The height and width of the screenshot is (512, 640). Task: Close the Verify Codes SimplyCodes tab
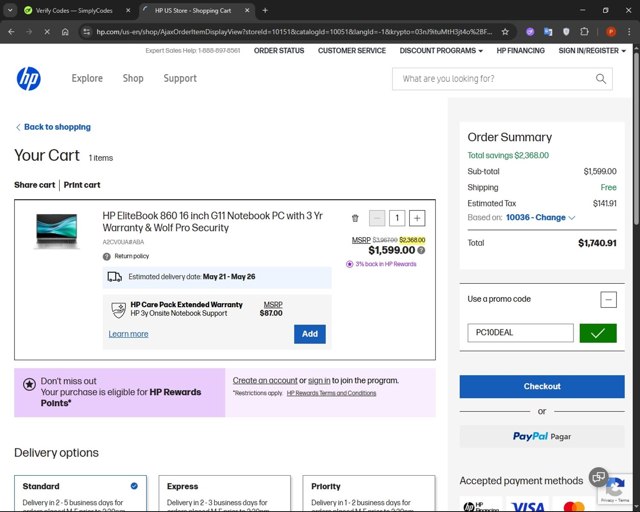click(128, 11)
